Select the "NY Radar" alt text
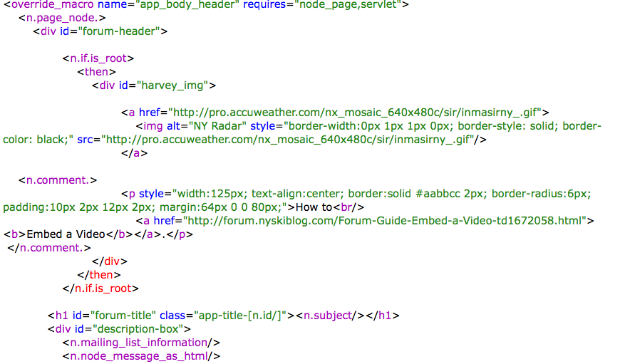This screenshot has height=364, width=625. pyautogui.click(x=215, y=126)
